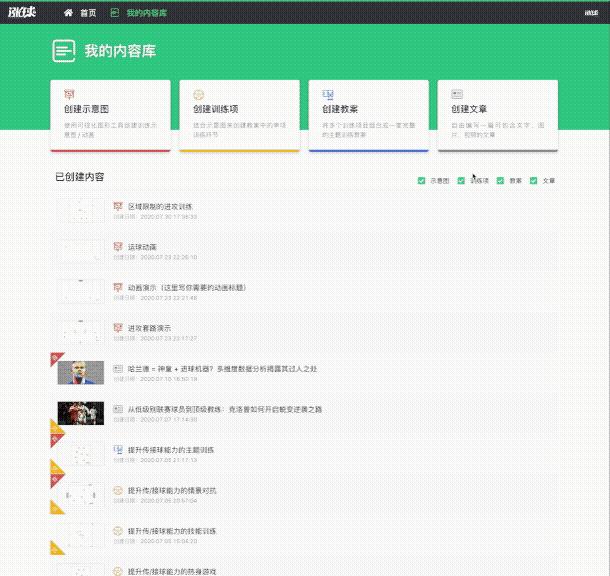Viewport: 610px width, 576px height.
Task: Click creation date under 进攻套路演示
Action: (155, 338)
